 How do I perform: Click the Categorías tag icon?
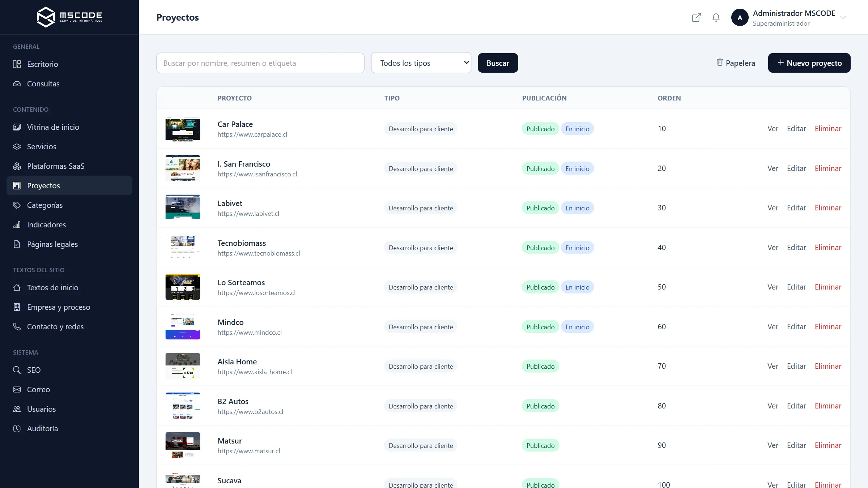coord(17,205)
